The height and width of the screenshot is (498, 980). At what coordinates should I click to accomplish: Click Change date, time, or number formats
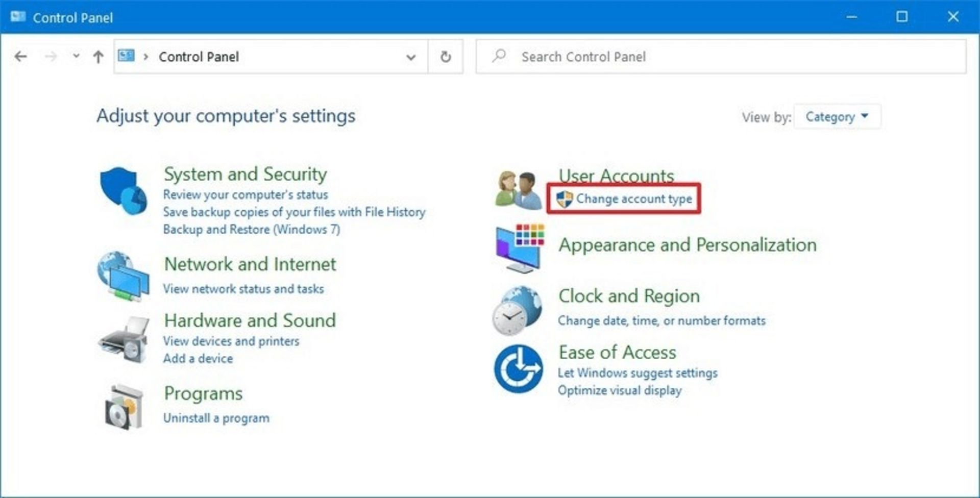tap(661, 320)
